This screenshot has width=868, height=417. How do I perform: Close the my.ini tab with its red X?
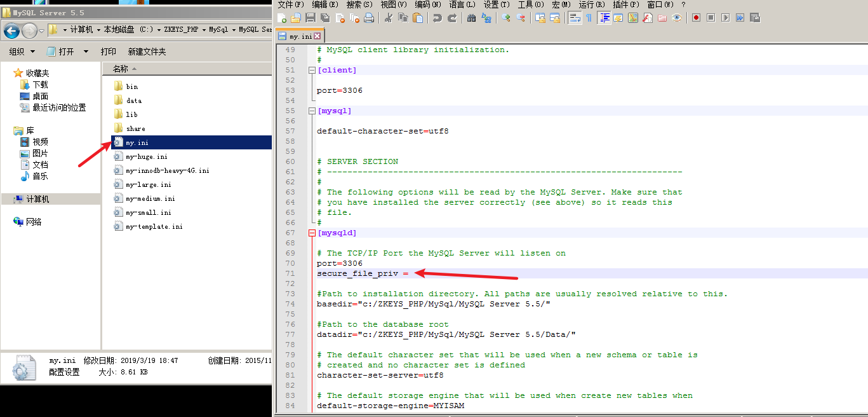click(317, 36)
